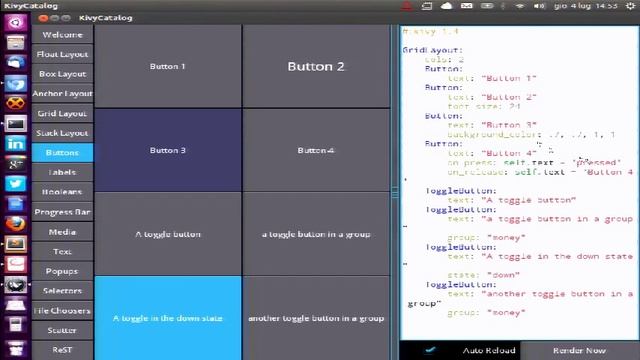The width and height of the screenshot is (640, 360).
Task: Open the File Choosers example
Action: (x=62, y=311)
